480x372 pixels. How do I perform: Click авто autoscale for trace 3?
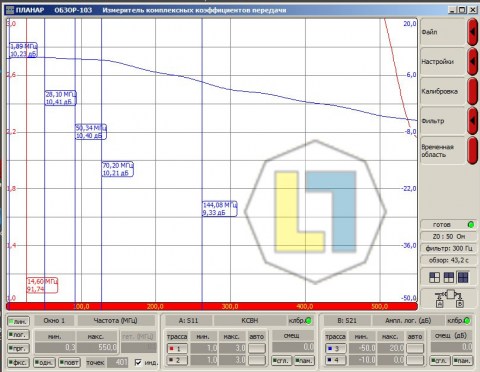(x=415, y=349)
